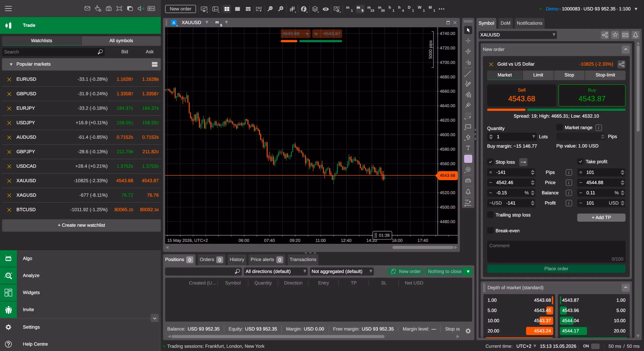This screenshot has height=351, width=644.
Task: Select the freehand pencil drawing tool
Action: coord(468,84)
